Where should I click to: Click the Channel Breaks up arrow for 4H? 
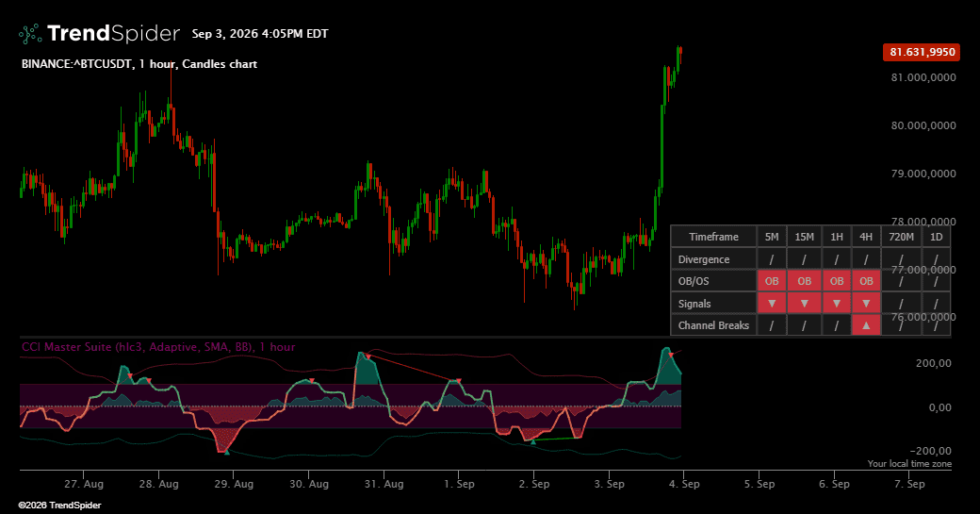[x=866, y=325]
